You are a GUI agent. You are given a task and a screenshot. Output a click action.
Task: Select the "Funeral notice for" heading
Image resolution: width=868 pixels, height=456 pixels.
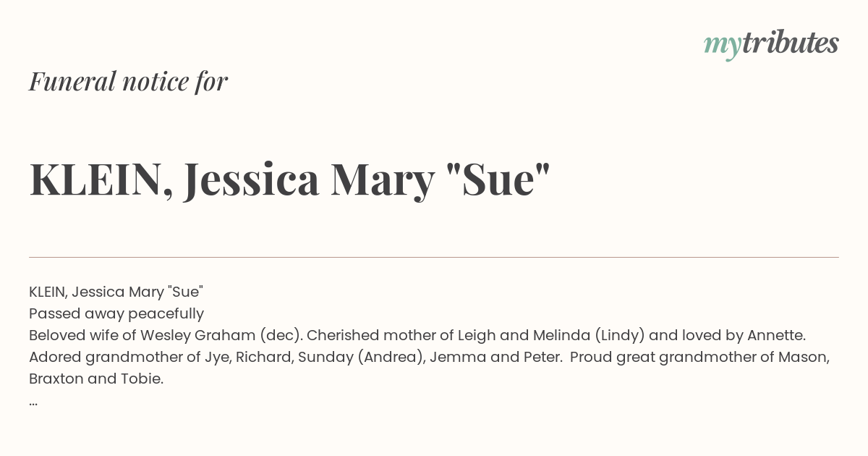click(128, 82)
